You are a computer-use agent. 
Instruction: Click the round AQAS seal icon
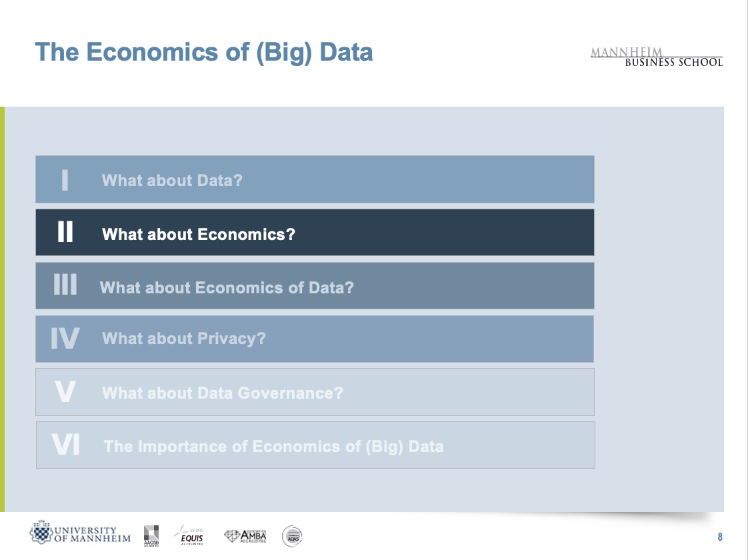coord(292,535)
